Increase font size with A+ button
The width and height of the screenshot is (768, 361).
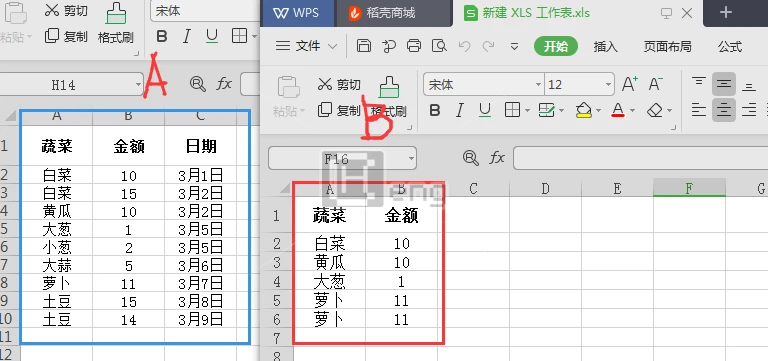click(630, 84)
